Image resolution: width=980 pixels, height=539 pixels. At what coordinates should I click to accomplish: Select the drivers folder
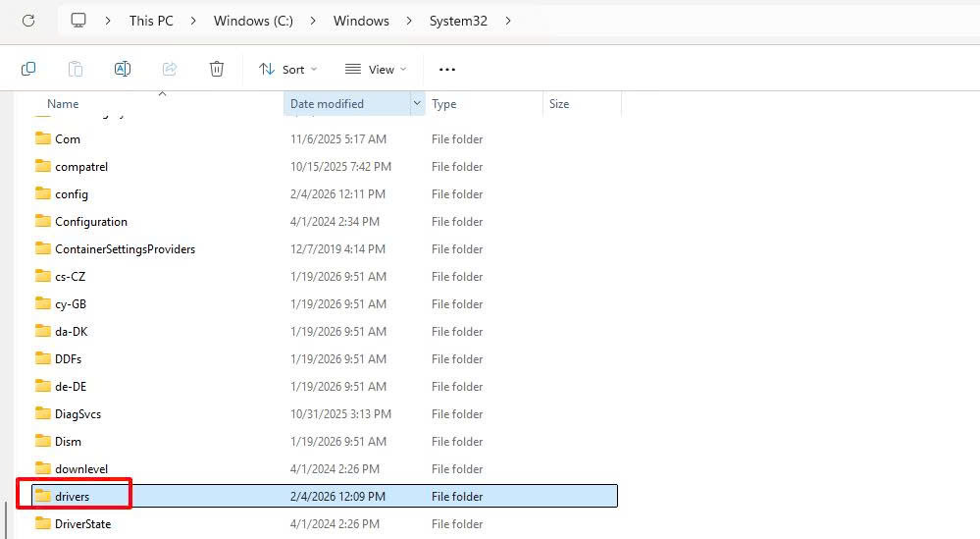(x=325, y=496)
